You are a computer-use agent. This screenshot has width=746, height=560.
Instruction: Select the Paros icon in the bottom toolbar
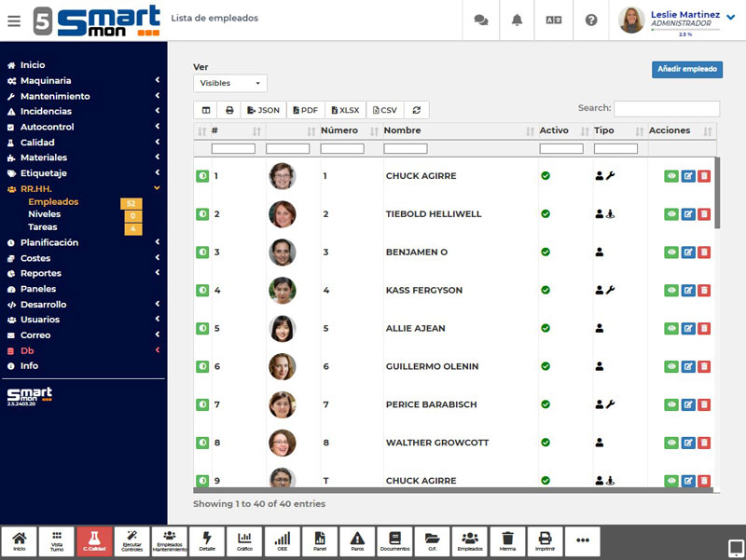pos(356,540)
